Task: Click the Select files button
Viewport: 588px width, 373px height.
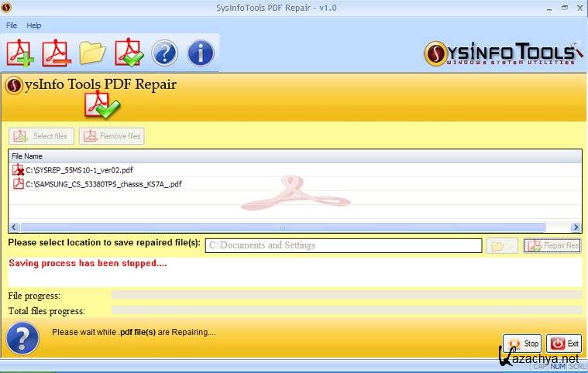Action: coord(42,136)
